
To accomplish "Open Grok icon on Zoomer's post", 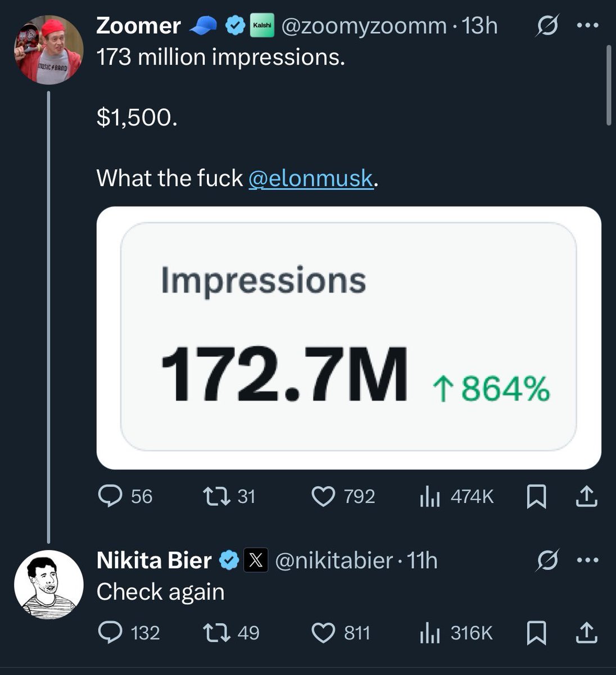I will pos(550,26).
